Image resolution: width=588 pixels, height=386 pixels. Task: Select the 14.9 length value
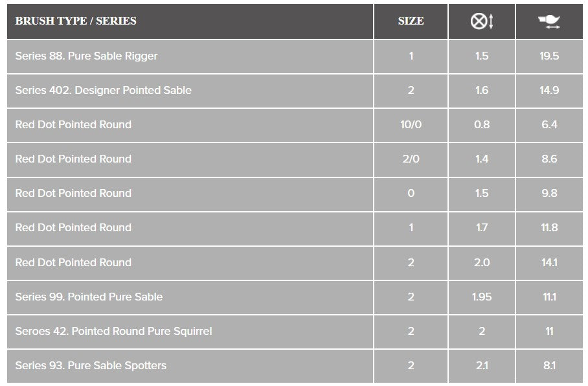pos(549,90)
